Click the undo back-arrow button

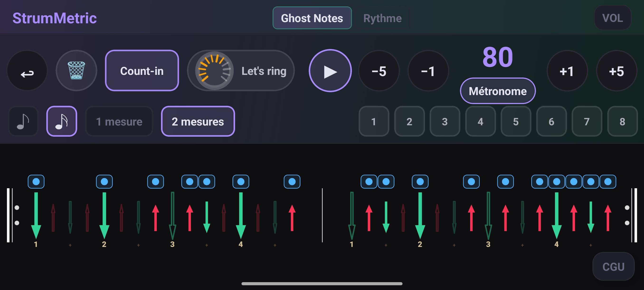(x=27, y=71)
